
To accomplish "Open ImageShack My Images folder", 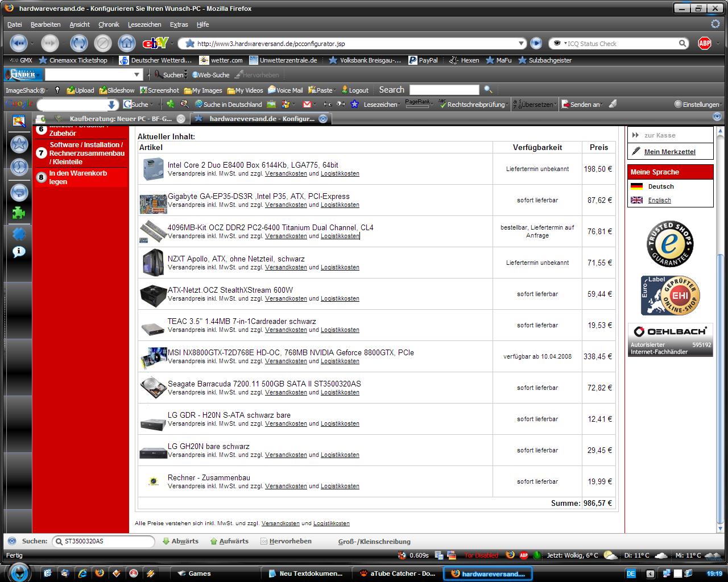I will (x=202, y=90).
